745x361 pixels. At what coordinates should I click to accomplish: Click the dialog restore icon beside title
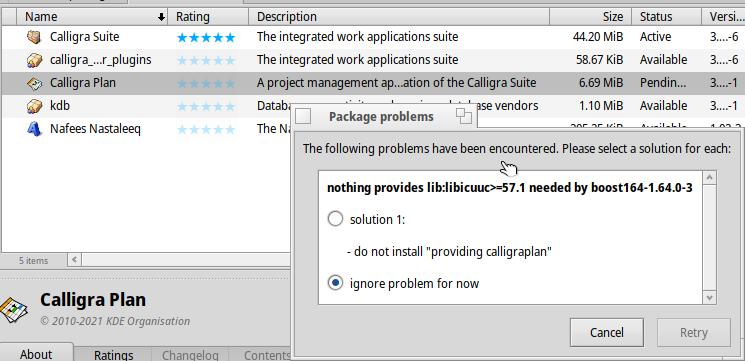[463, 116]
